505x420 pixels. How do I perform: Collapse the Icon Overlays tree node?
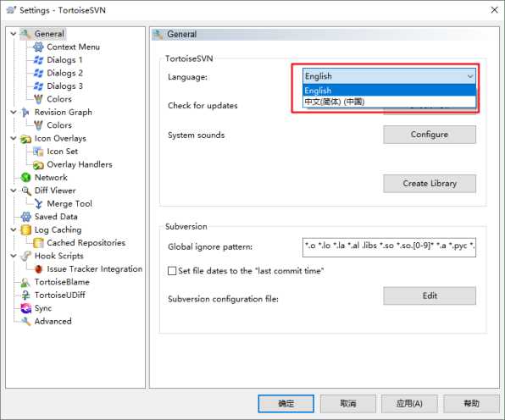tap(14, 138)
